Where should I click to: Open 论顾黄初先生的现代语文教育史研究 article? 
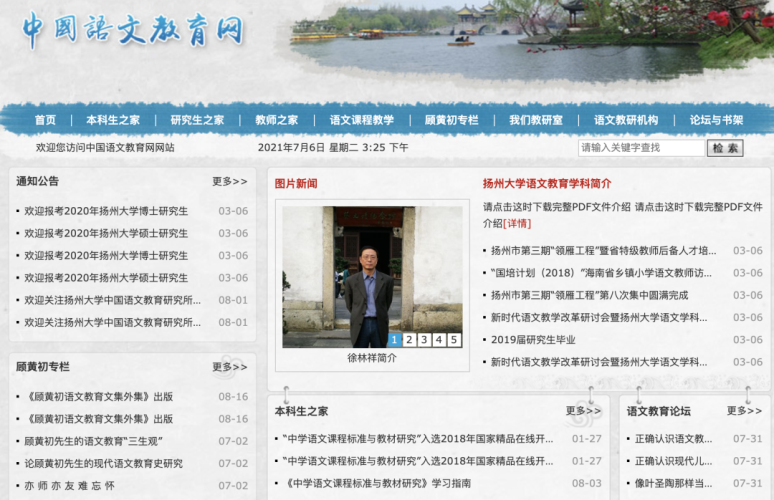pyautogui.click(x=104, y=463)
